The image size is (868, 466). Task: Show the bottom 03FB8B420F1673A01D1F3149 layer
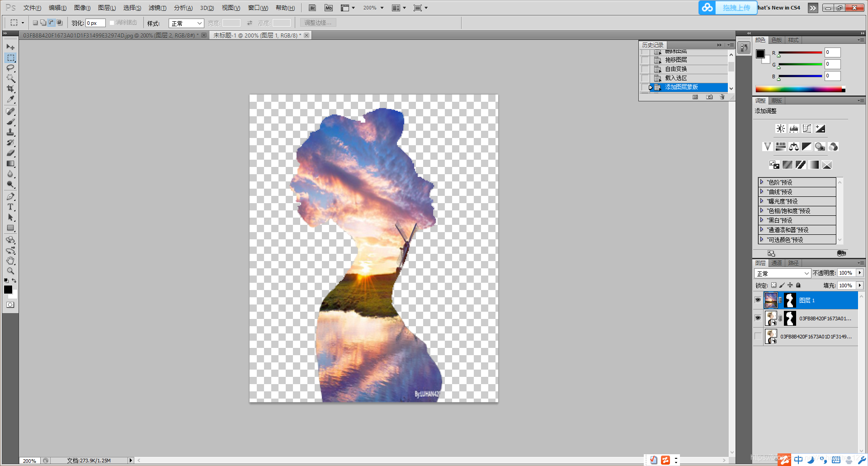758,336
